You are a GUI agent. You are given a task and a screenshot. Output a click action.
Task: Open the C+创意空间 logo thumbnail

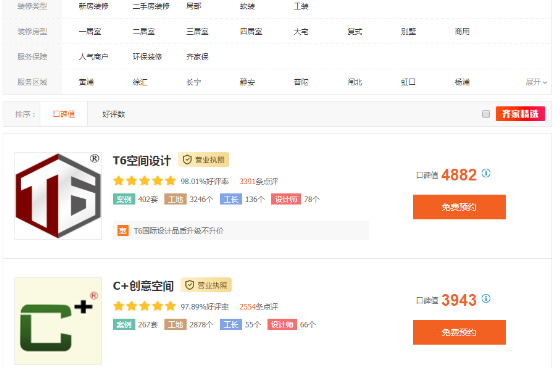[x=58, y=321]
